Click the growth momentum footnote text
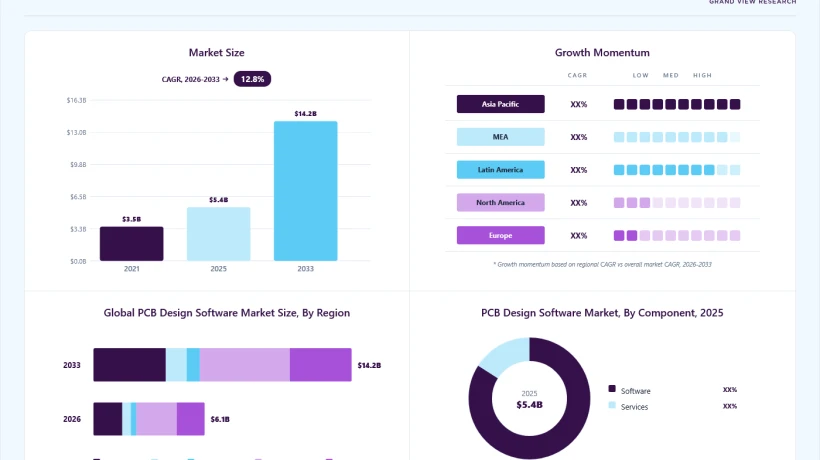The width and height of the screenshot is (820, 460). pos(602,264)
